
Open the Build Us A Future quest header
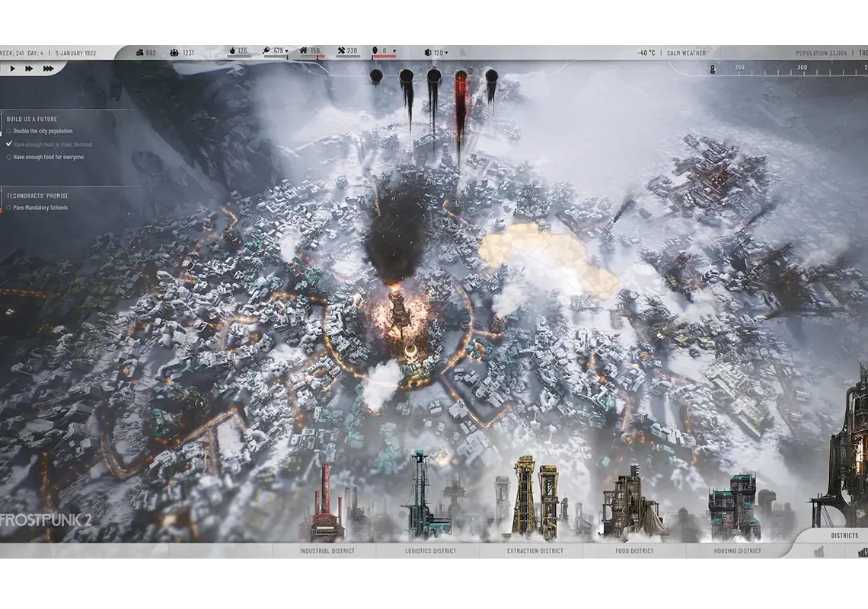coord(31,119)
